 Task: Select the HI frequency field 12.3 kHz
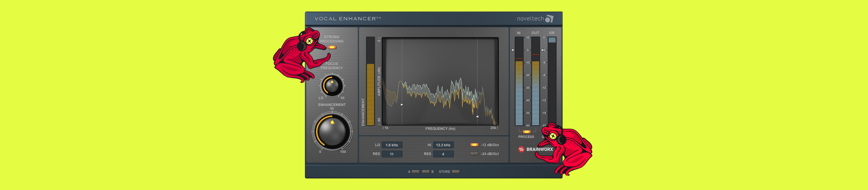tap(443, 145)
